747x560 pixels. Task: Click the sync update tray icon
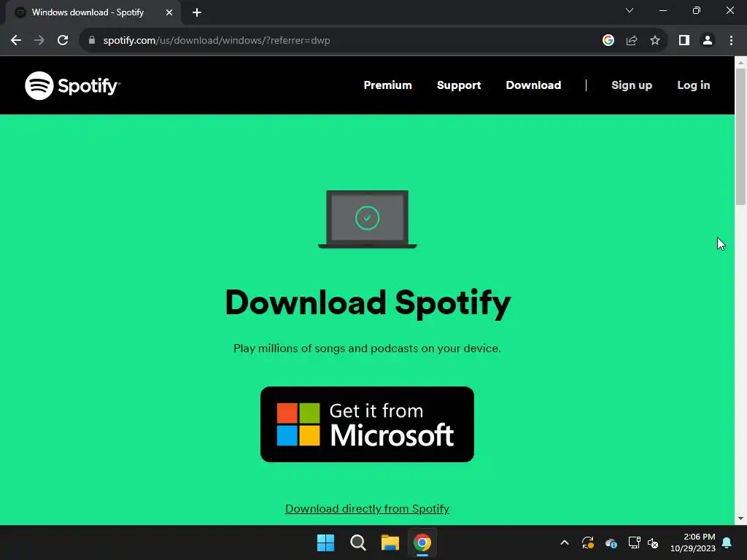tap(588, 542)
